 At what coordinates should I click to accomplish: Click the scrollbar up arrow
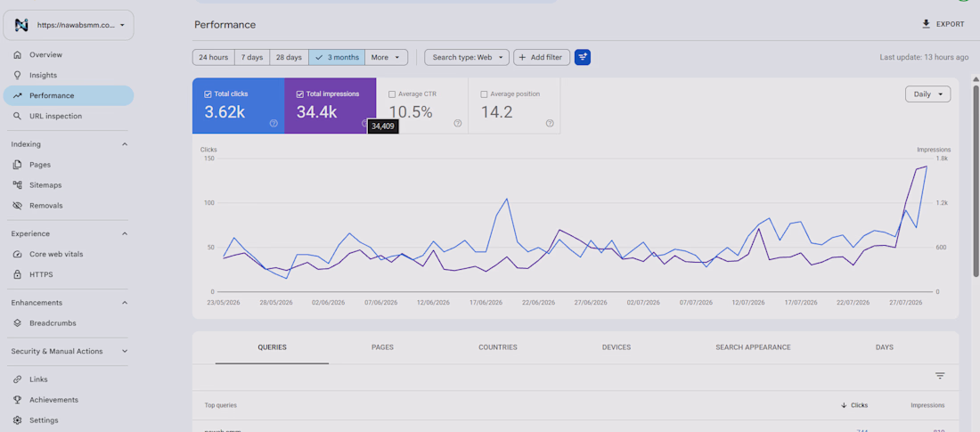click(x=976, y=79)
